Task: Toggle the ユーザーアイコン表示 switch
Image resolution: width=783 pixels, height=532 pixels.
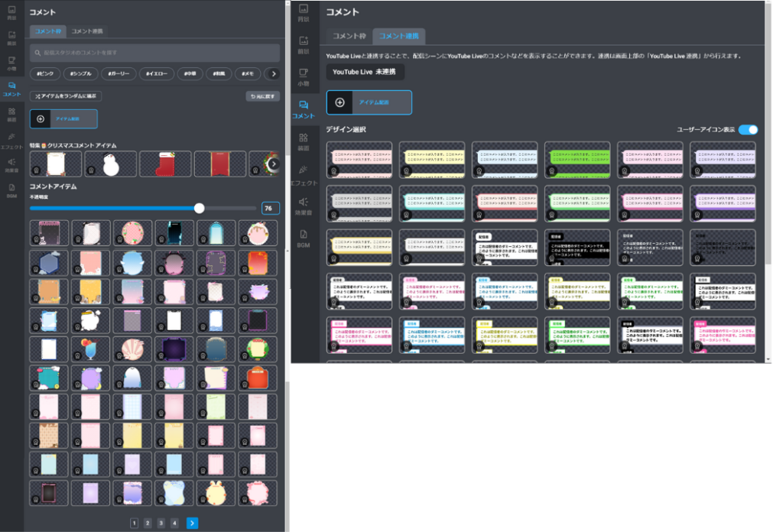Action: click(x=748, y=130)
